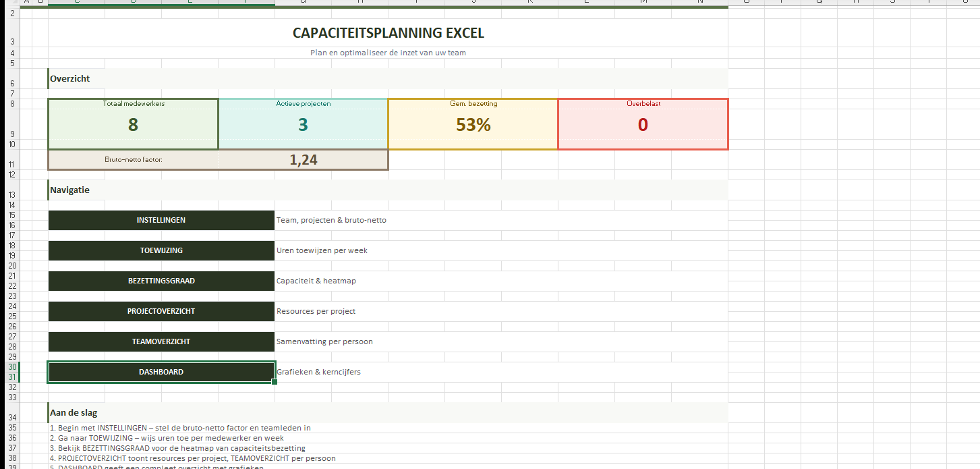This screenshot has width=980, height=469.
Task: Select row 9 via its row header
Action: (11, 134)
